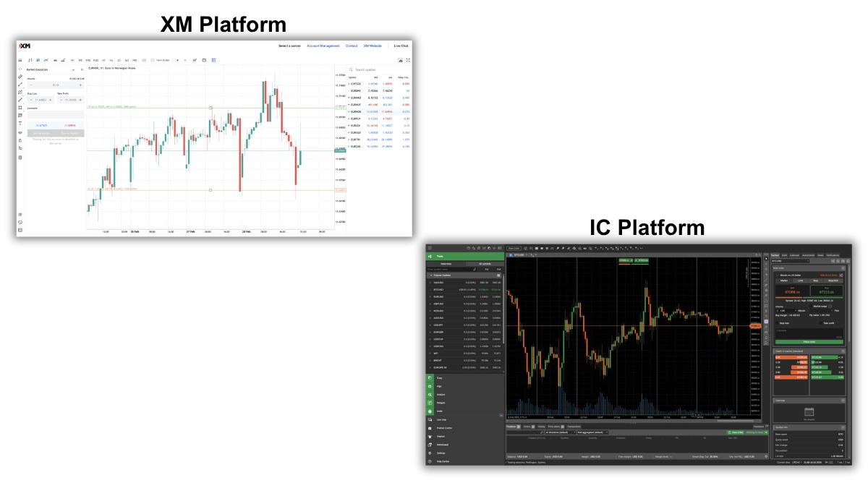Image resolution: width=868 pixels, height=488 pixels.
Task: Enable Take profit checkbox in IC order panel
Action: [x=821, y=323]
